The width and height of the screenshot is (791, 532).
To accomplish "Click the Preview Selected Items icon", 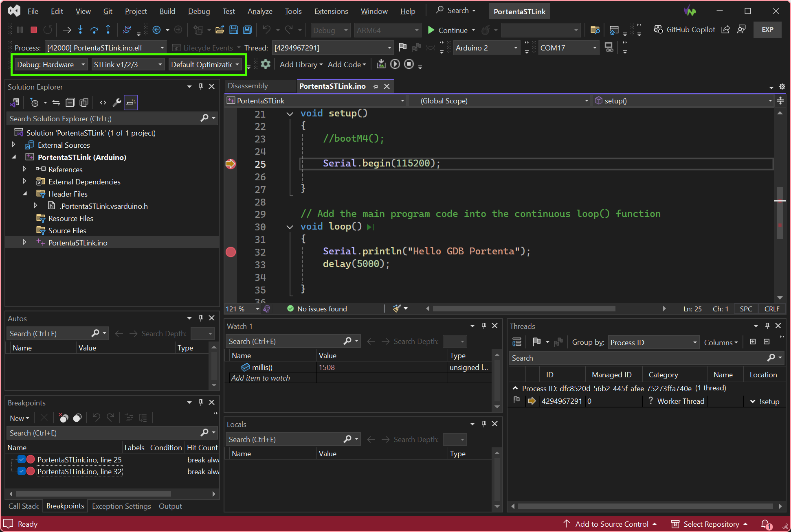I will [131, 103].
